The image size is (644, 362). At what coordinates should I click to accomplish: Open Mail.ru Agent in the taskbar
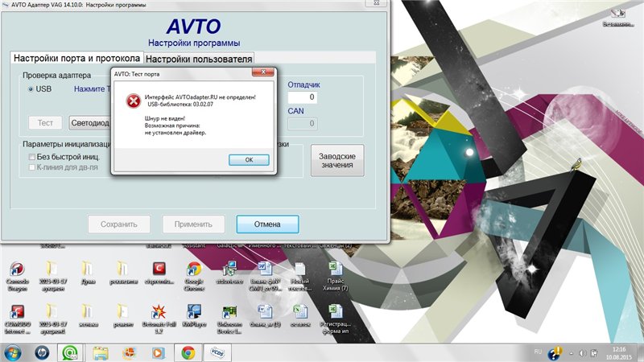pos(71,352)
